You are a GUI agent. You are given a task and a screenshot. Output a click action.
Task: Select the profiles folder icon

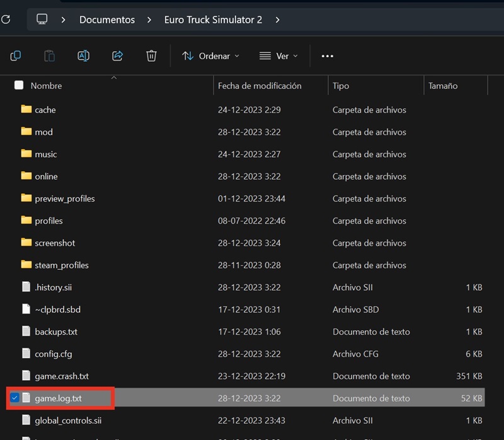26,220
